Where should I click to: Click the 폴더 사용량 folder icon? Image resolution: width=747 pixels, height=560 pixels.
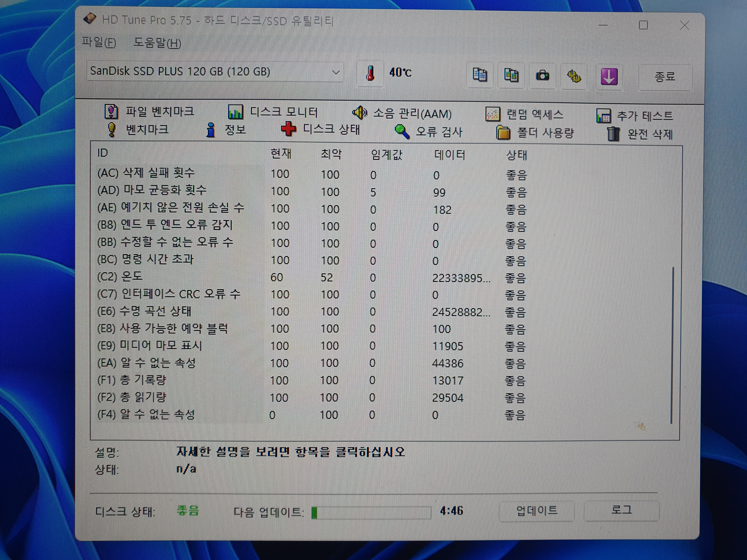(503, 133)
